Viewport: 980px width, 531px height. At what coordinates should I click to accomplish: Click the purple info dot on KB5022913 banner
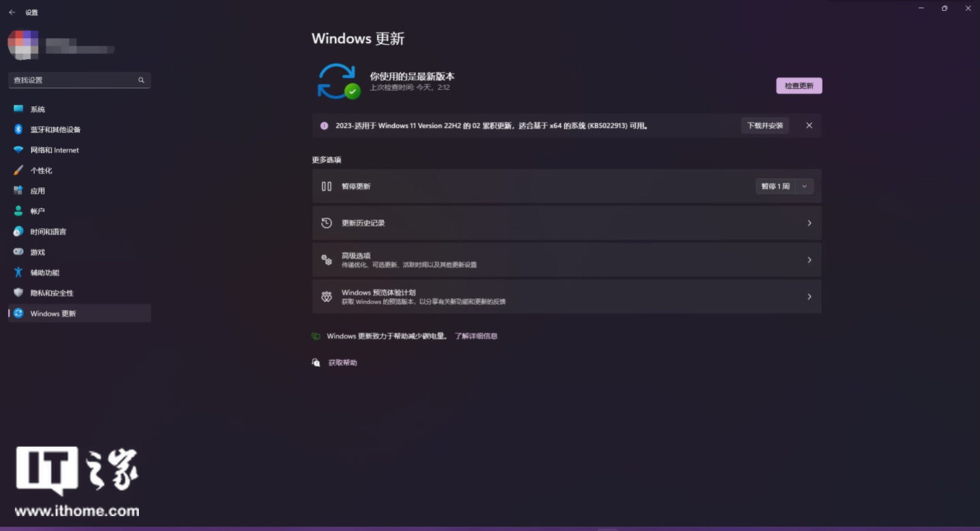point(324,126)
